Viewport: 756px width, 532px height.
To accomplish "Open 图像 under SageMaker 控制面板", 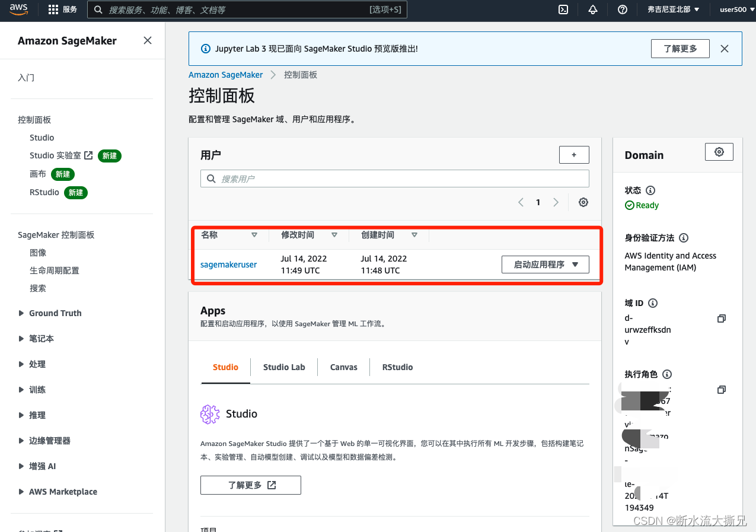I will click(x=38, y=253).
